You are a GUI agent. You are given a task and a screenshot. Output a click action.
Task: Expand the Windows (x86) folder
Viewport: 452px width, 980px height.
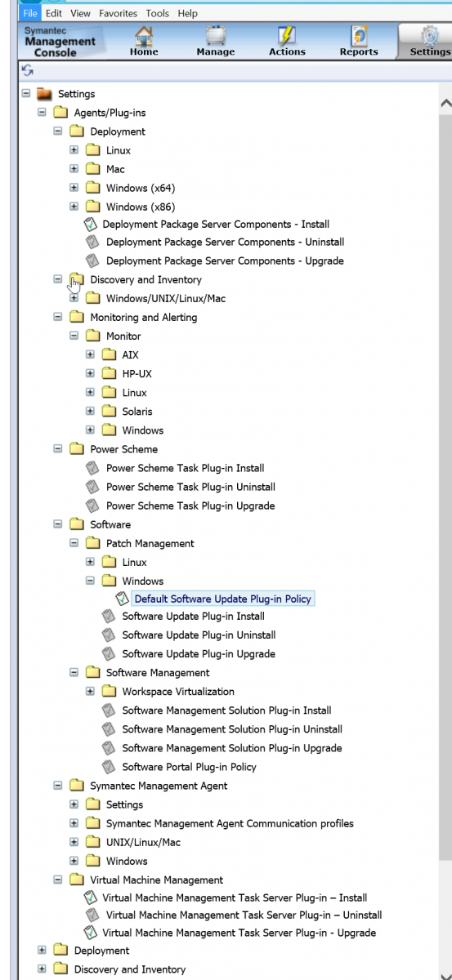click(74, 206)
